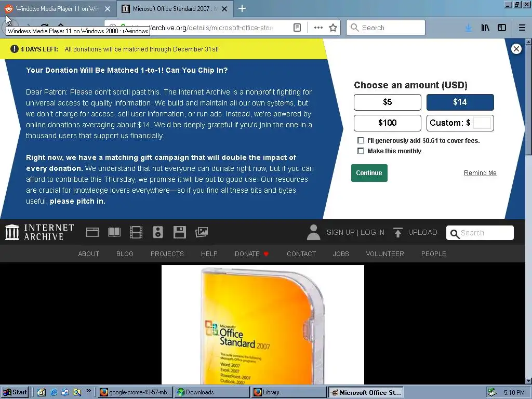
Task: Open the HELP nav item
Action: pos(209,254)
